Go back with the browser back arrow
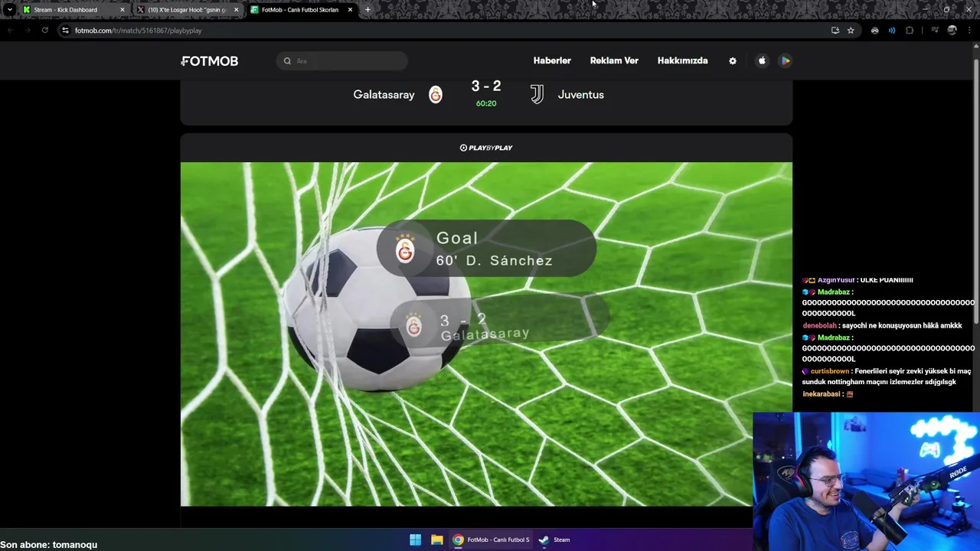Viewport: 980px width, 551px height. 10,30
